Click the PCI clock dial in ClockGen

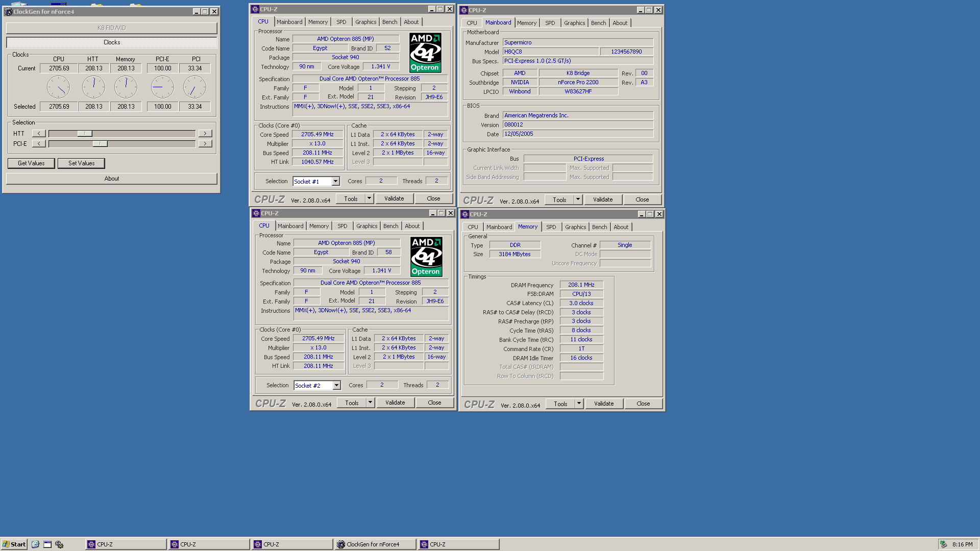pos(194,87)
